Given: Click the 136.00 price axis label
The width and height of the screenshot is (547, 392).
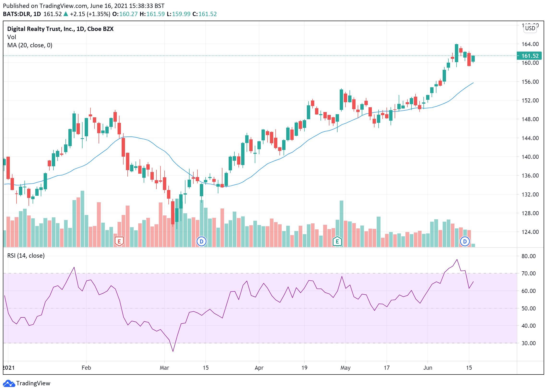Looking at the screenshot, I should (x=530, y=176).
